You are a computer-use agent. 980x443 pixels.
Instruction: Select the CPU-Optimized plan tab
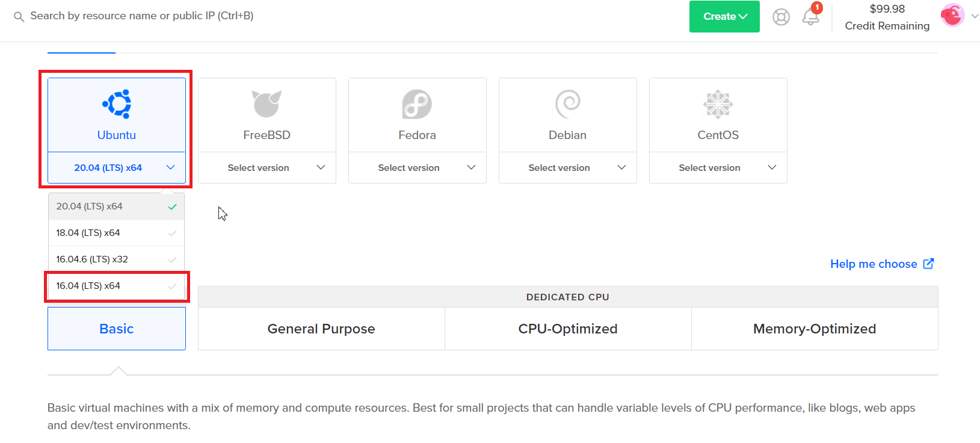pyautogui.click(x=568, y=329)
